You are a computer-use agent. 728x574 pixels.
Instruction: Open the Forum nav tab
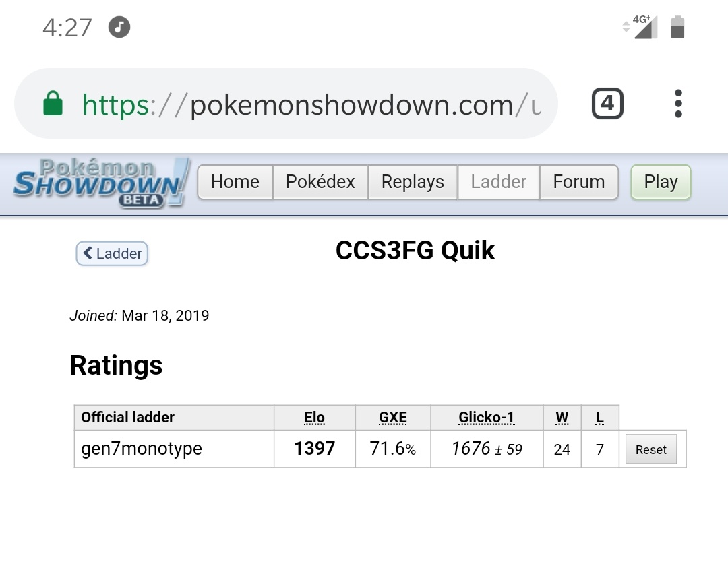tap(579, 182)
